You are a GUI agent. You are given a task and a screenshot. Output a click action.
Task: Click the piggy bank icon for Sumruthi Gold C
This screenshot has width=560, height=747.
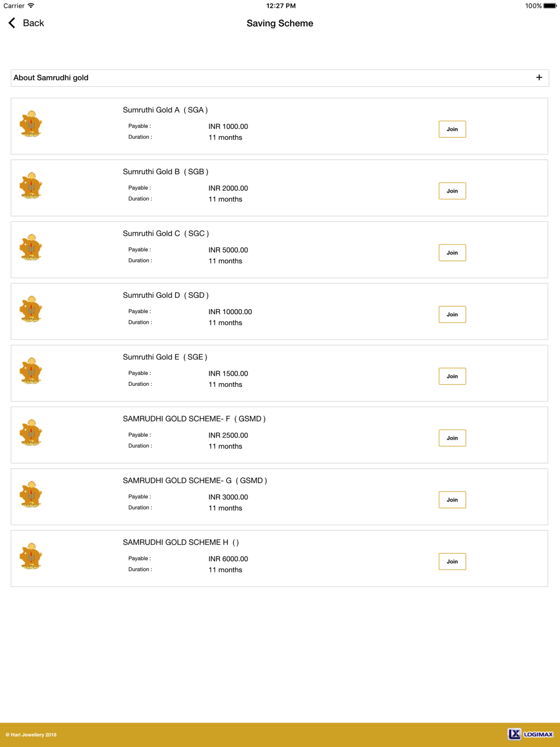coord(31,247)
